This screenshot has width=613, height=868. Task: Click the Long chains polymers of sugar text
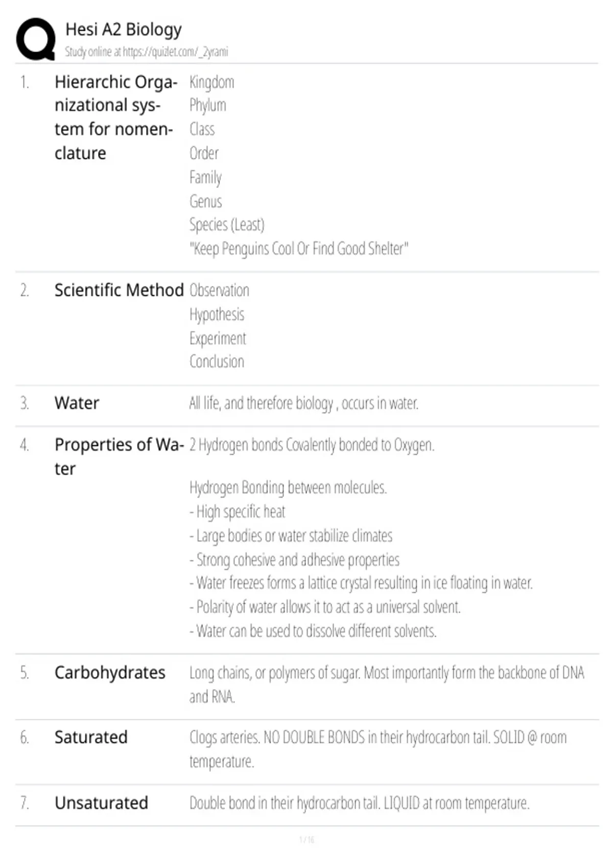tap(387, 685)
